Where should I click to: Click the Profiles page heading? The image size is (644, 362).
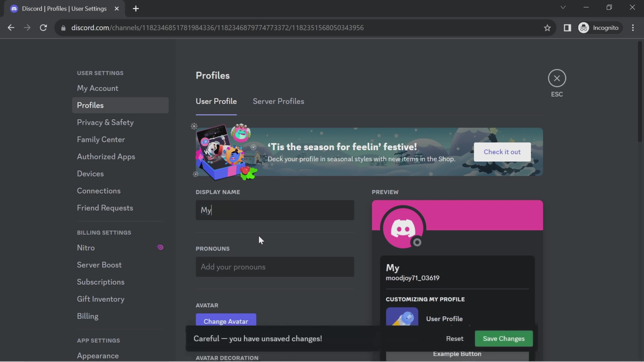[212, 75]
